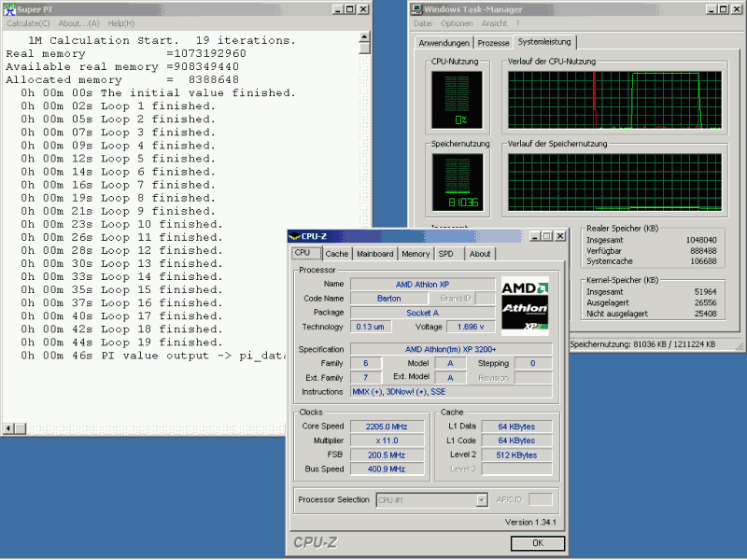
Task: Click the Stepping field in CPU-Z
Action: point(533,363)
